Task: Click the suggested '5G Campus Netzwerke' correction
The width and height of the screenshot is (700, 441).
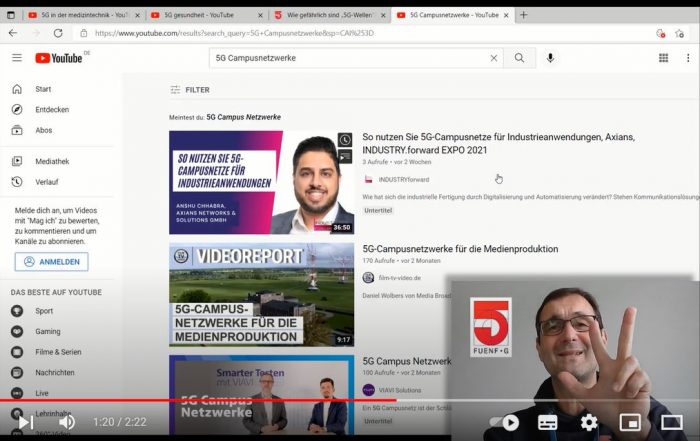Action: pos(243,117)
